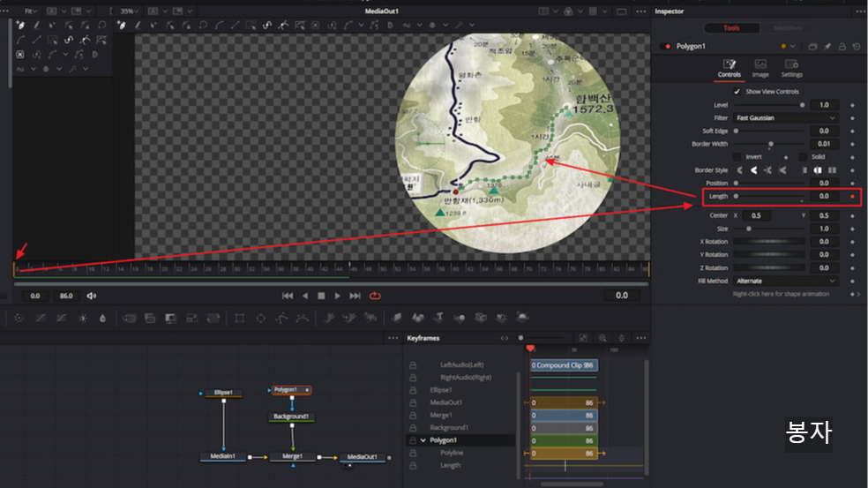The width and height of the screenshot is (868, 488).
Task: Open the Settings tab
Action: tap(791, 69)
